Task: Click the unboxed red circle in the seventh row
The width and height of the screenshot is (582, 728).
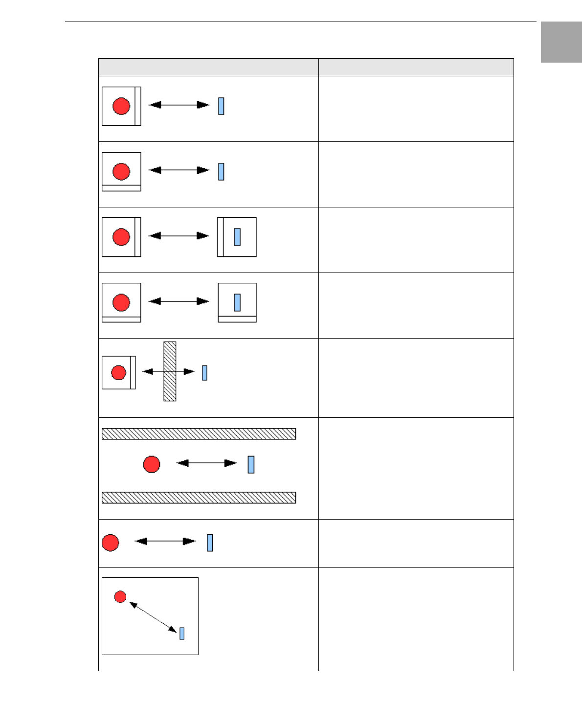Action: pos(111,543)
